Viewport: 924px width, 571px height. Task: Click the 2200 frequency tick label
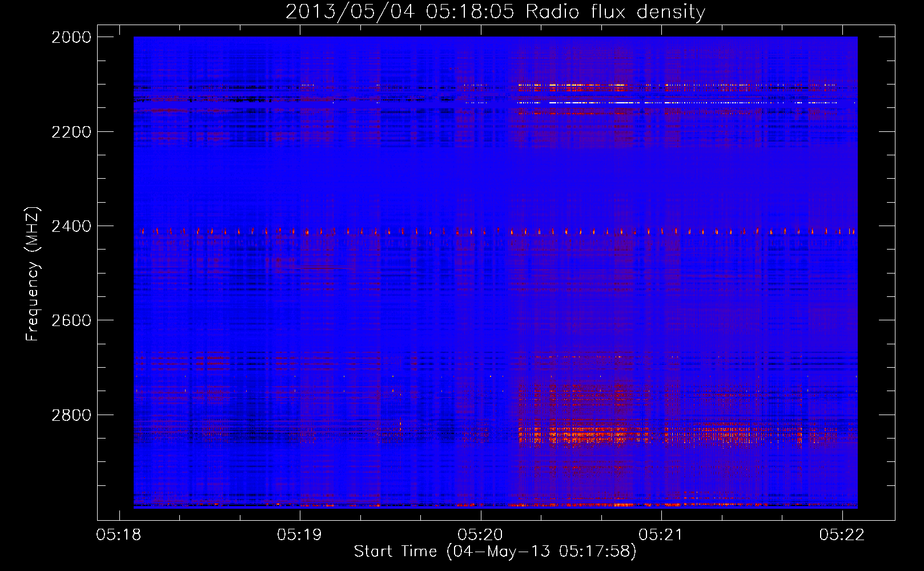71,132
